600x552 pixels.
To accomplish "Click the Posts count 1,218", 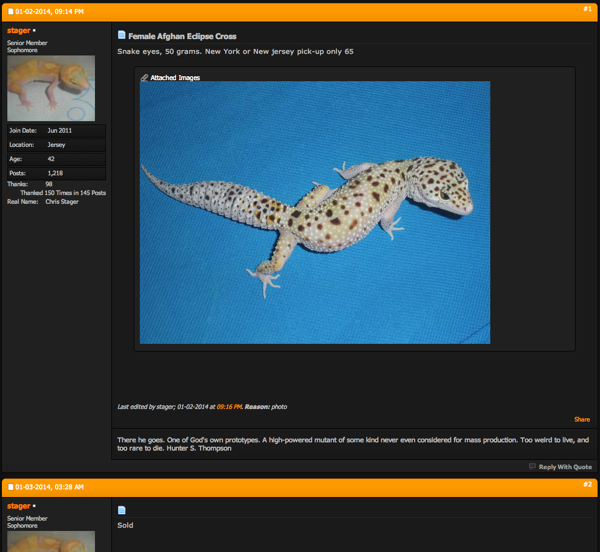I will click(x=55, y=173).
